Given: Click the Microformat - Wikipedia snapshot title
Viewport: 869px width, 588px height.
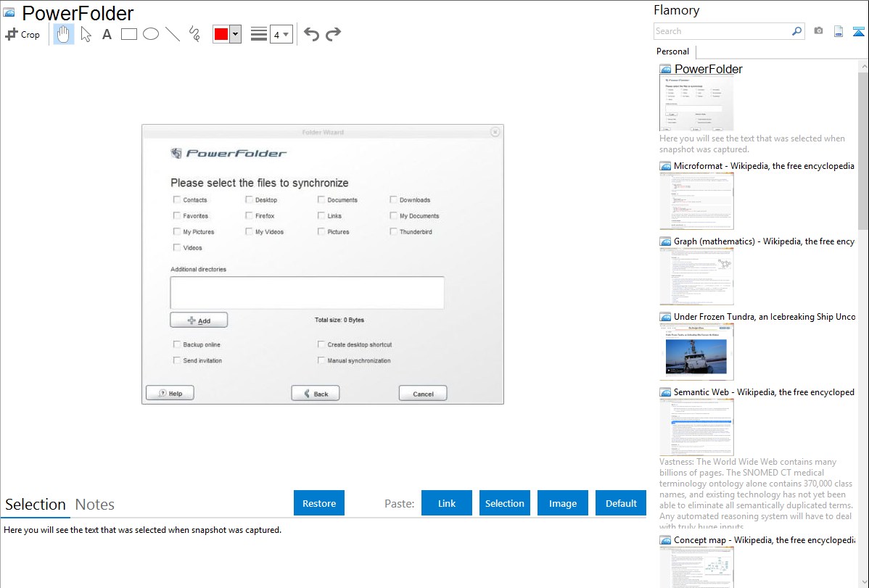Looking at the screenshot, I should pyautogui.click(x=764, y=166).
